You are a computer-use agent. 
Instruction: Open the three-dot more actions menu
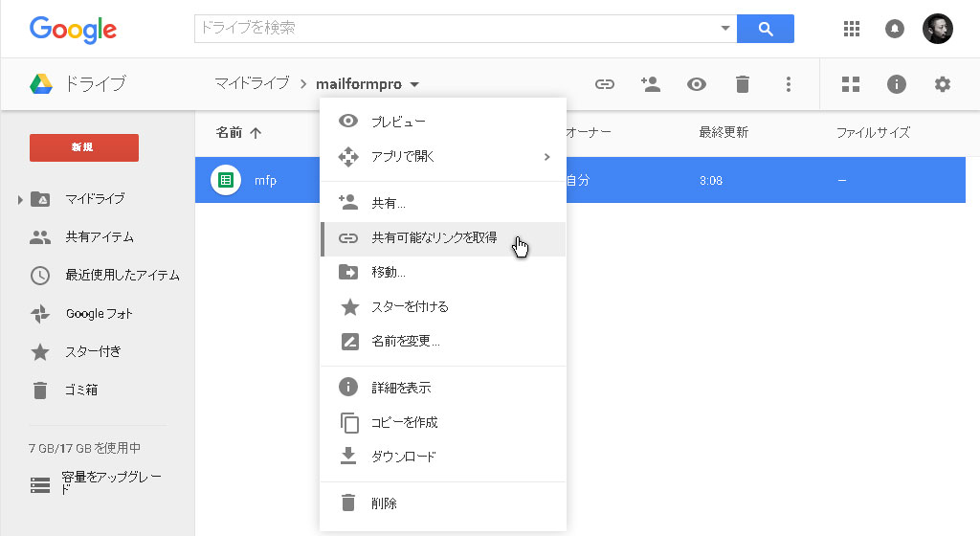click(789, 84)
